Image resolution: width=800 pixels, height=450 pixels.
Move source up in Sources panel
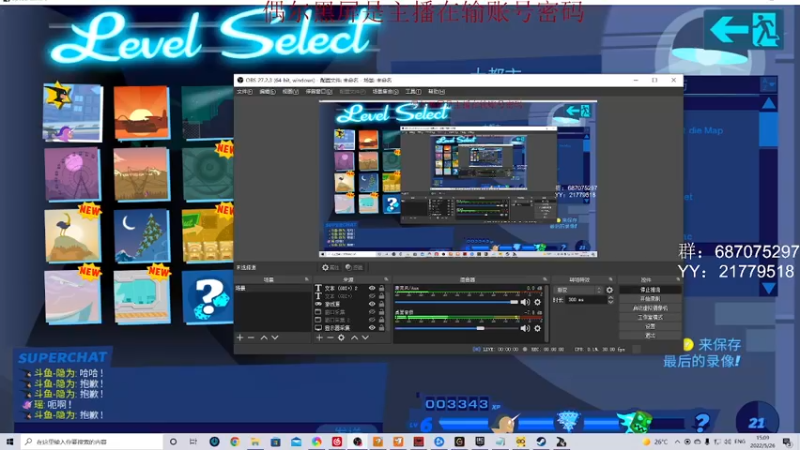355,338
